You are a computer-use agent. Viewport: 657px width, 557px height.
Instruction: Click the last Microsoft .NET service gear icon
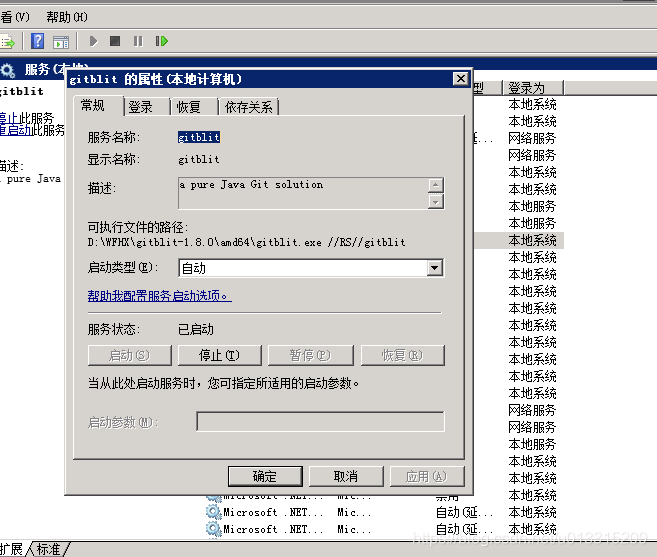(x=214, y=529)
